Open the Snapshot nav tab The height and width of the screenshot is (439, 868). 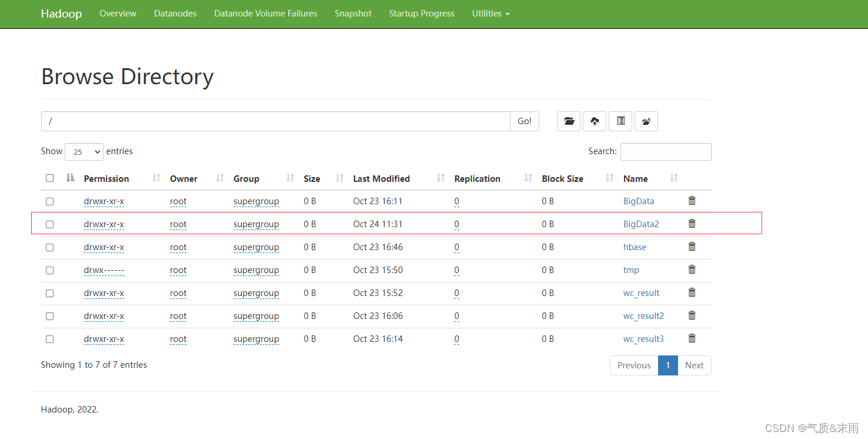(x=353, y=14)
